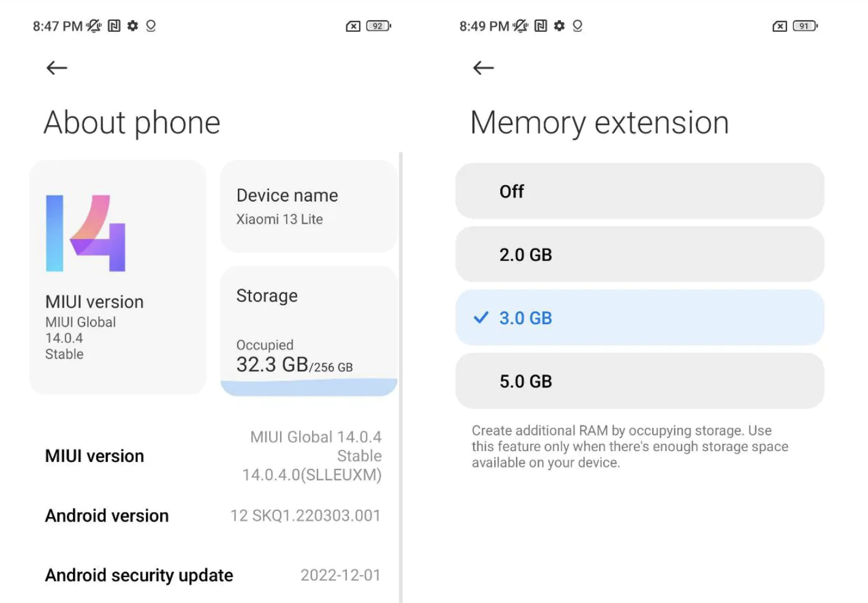The image size is (868, 603).
Task: Select 2.0 GB memory extension
Action: coord(639,254)
